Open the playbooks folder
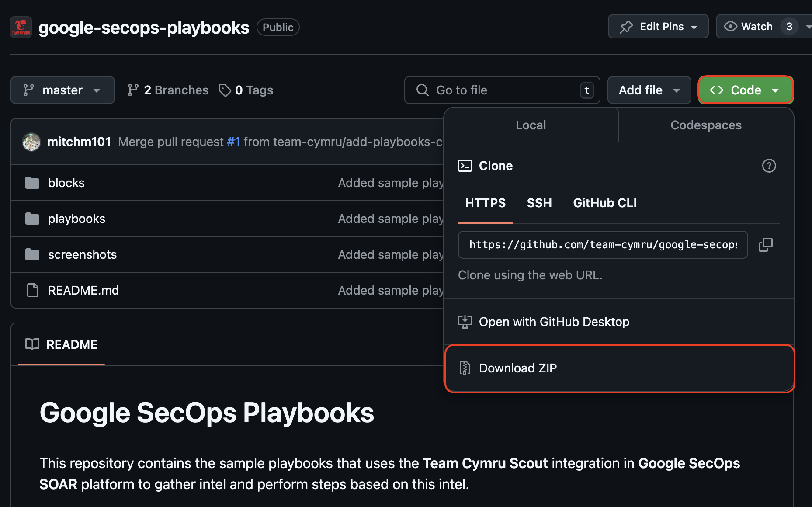 click(76, 219)
